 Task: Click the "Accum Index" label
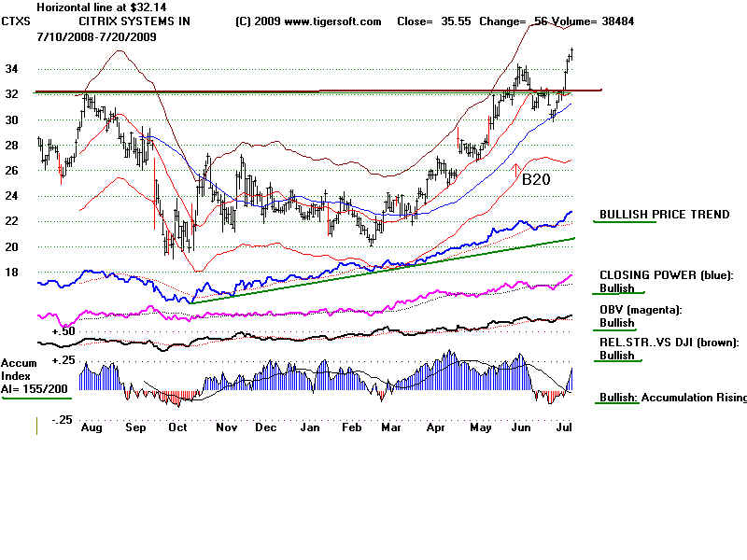19,369
